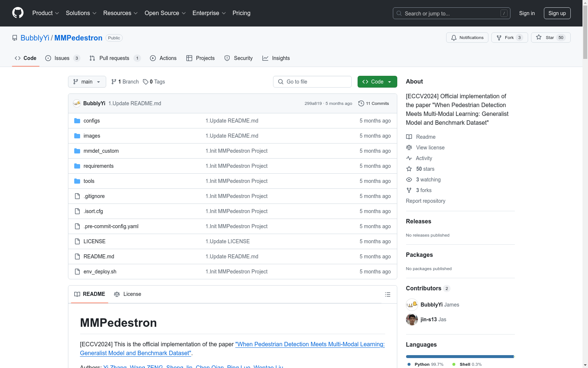Open the paper title link in README
The width and height of the screenshot is (588, 368).
pyautogui.click(x=232, y=348)
